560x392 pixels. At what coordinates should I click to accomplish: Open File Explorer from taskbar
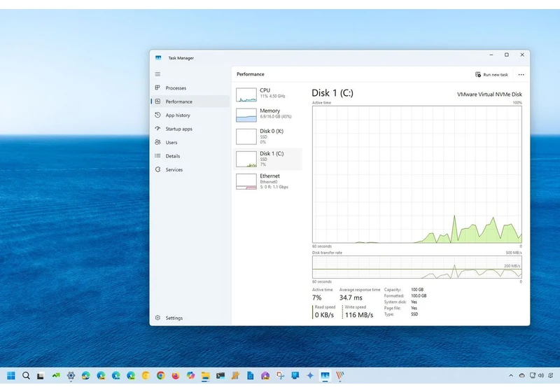coord(205,376)
